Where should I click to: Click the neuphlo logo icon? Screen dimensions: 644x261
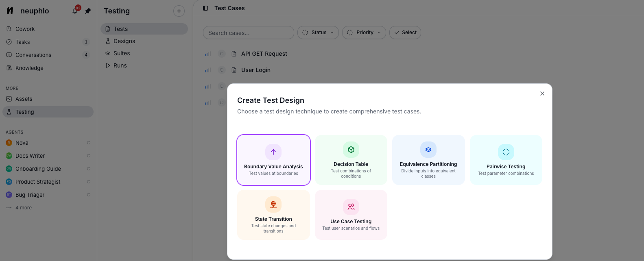click(10, 11)
